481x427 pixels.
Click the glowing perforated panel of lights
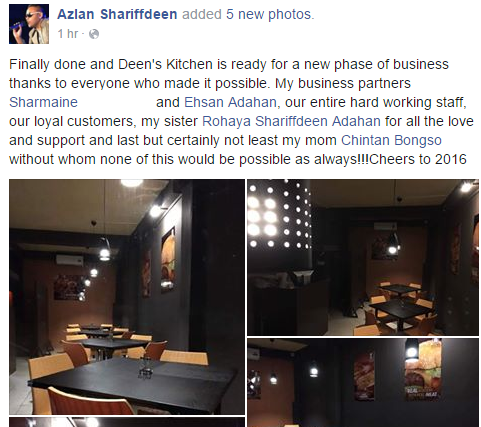point(279,215)
